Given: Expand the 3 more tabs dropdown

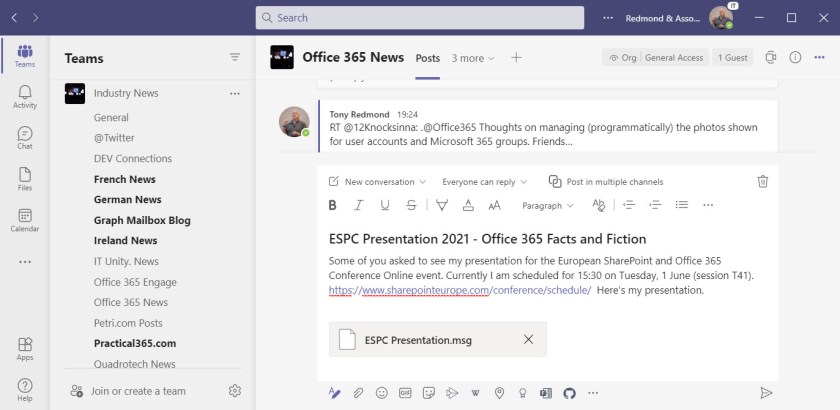Looking at the screenshot, I should point(472,58).
